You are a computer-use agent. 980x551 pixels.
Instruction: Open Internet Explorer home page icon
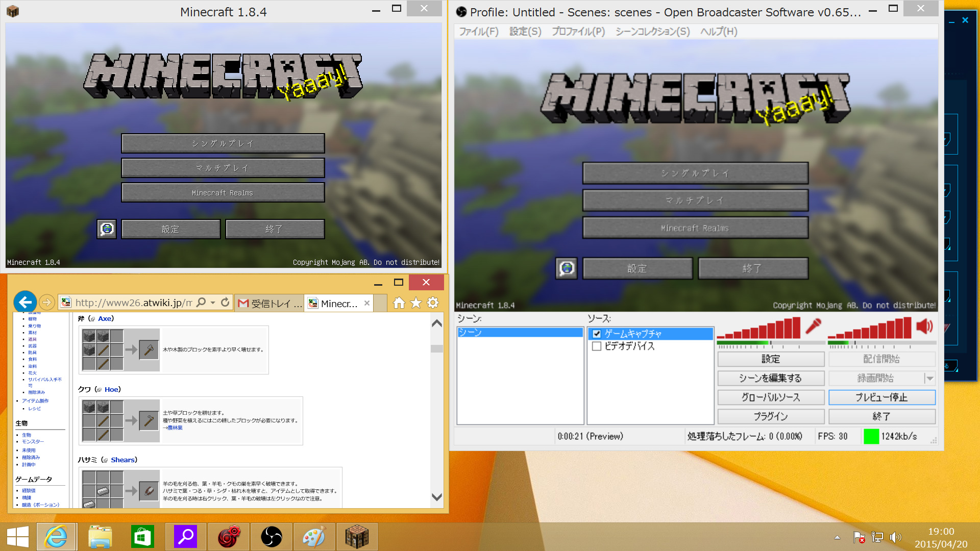[x=399, y=303]
